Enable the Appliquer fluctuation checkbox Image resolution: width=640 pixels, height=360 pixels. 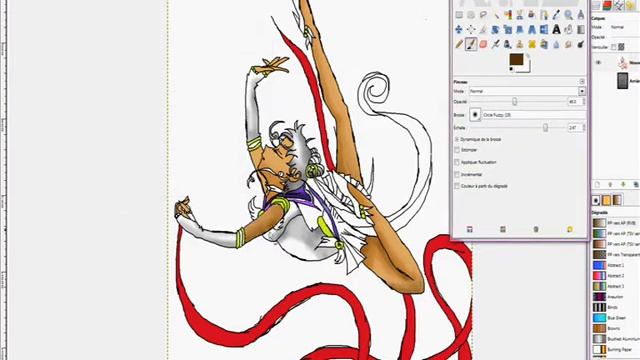[x=457, y=162]
